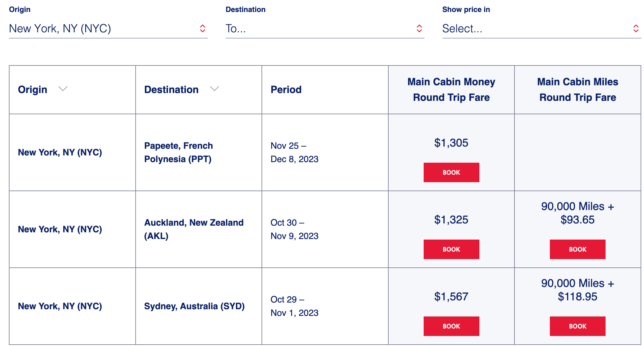Sort table by Destination column chevron
The width and height of the screenshot is (644, 346).
point(214,89)
